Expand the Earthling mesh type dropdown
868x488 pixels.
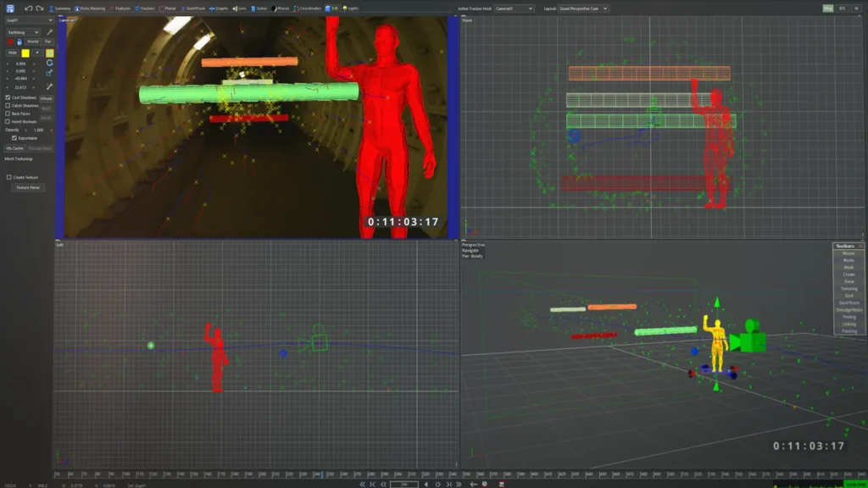24,32
